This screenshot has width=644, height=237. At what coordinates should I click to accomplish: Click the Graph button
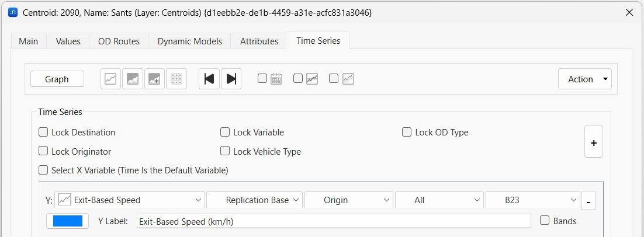click(x=57, y=79)
